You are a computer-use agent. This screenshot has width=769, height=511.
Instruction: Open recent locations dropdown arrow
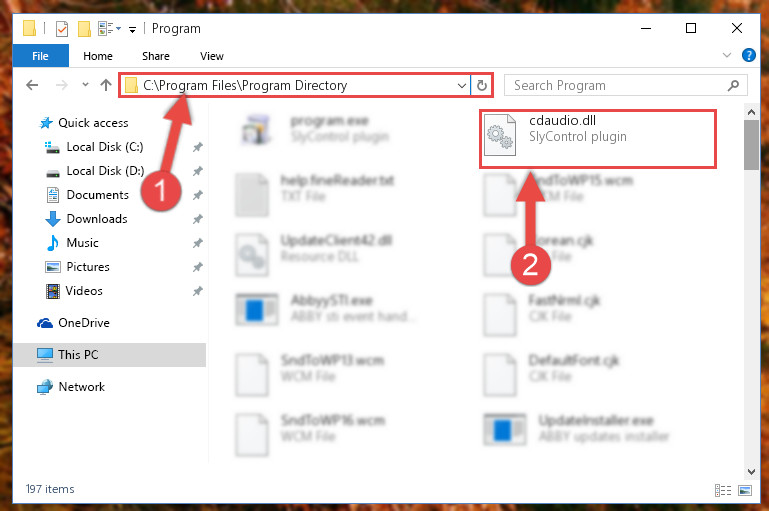(85, 85)
